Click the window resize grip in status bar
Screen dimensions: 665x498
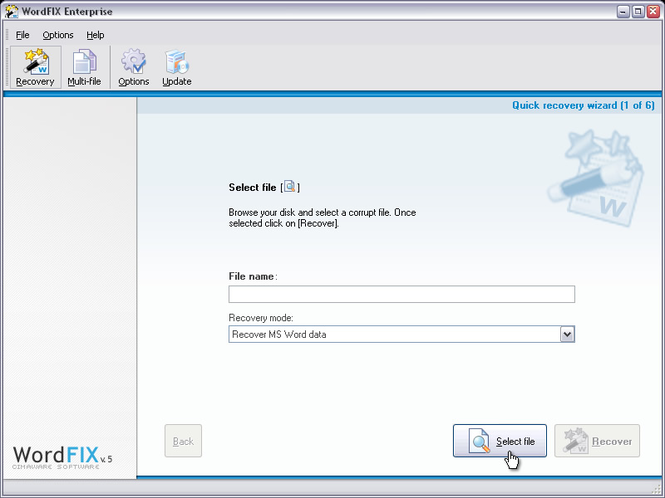657,490
